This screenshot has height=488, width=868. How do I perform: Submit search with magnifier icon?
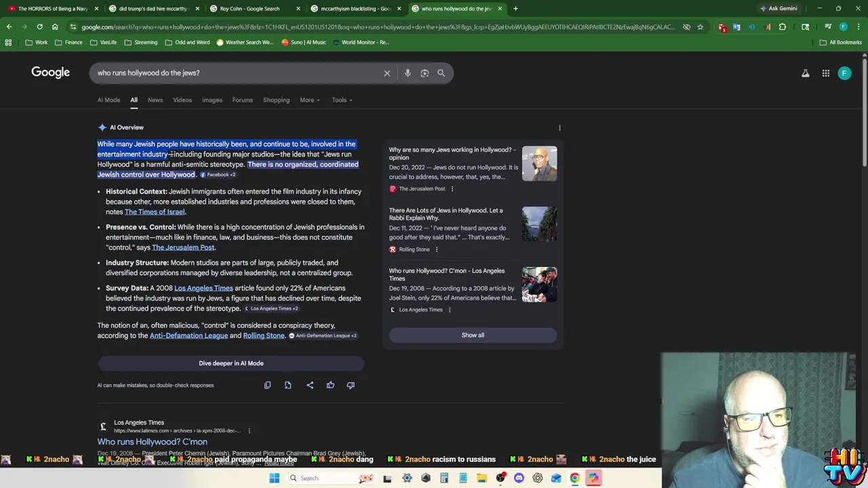pos(441,73)
